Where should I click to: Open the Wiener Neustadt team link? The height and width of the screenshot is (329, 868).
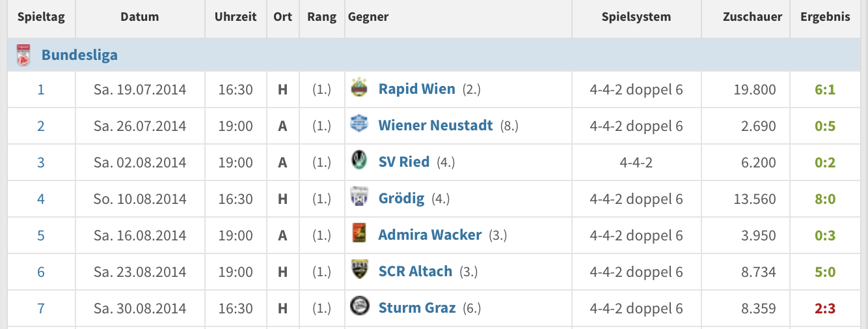(x=436, y=125)
